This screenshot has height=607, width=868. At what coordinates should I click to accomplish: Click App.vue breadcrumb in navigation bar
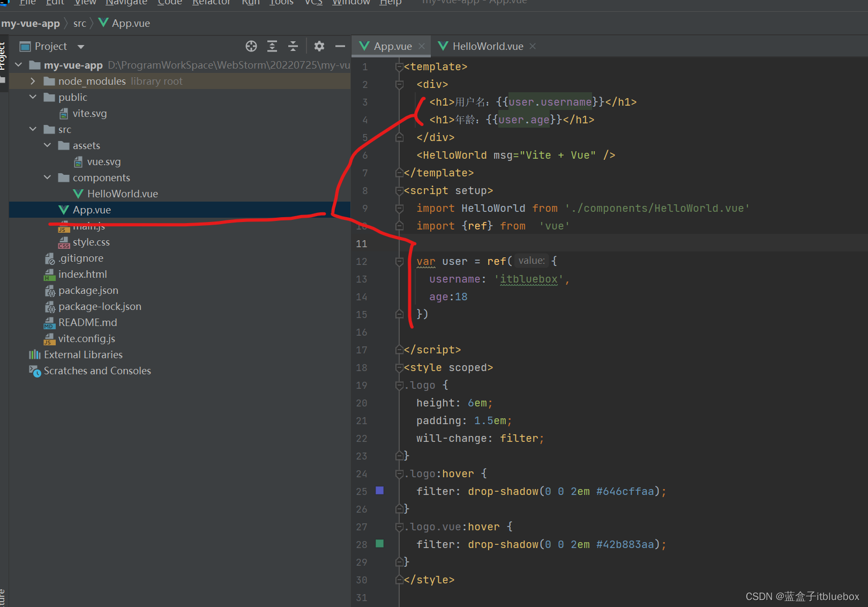124,23
